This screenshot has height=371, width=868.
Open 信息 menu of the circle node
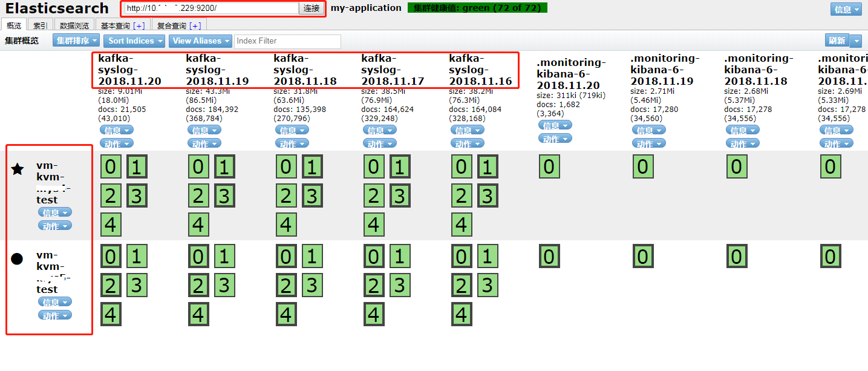click(x=55, y=302)
